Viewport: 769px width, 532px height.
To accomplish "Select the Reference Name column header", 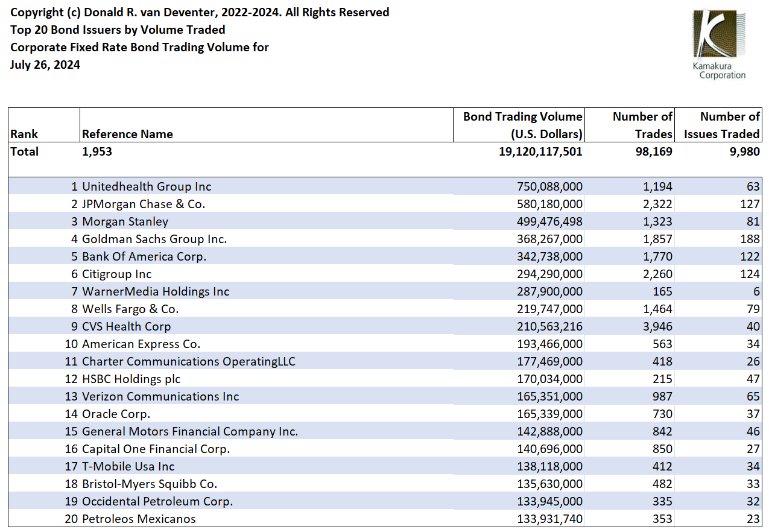I will (127, 134).
